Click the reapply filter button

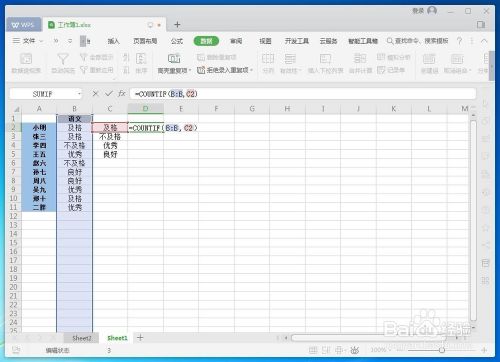(97, 70)
